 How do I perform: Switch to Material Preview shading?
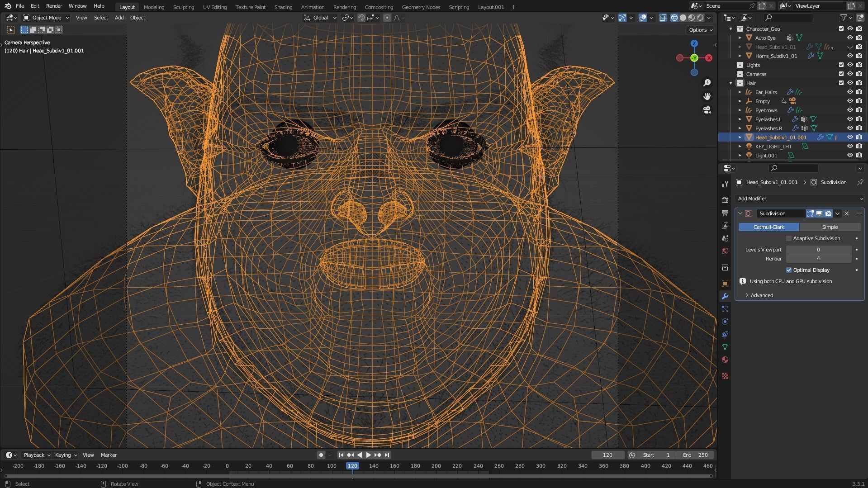pyautogui.click(x=692, y=18)
